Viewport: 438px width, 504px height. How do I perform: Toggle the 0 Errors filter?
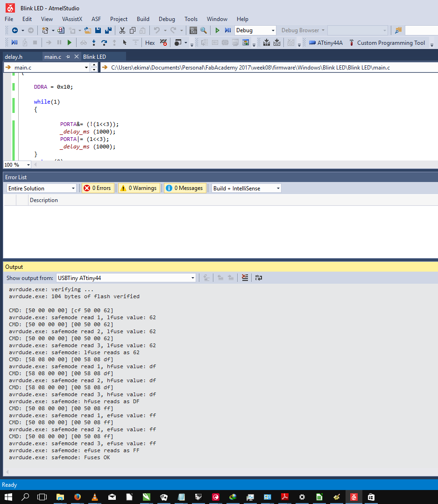coord(98,188)
